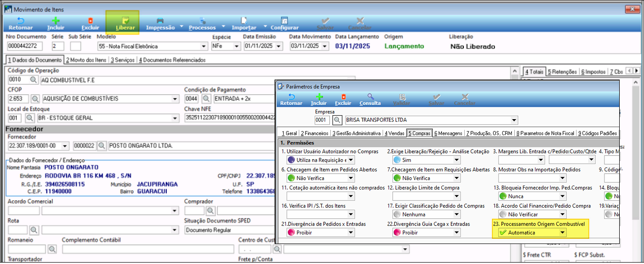Screen dimensions: 644x264
Task: Click the Liberar toolbar icon
Action: 125,23
